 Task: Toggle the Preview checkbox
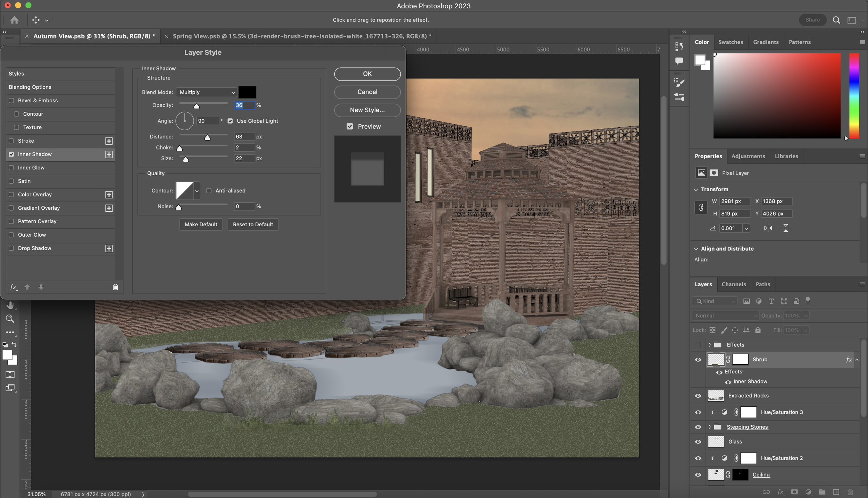pyautogui.click(x=350, y=127)
